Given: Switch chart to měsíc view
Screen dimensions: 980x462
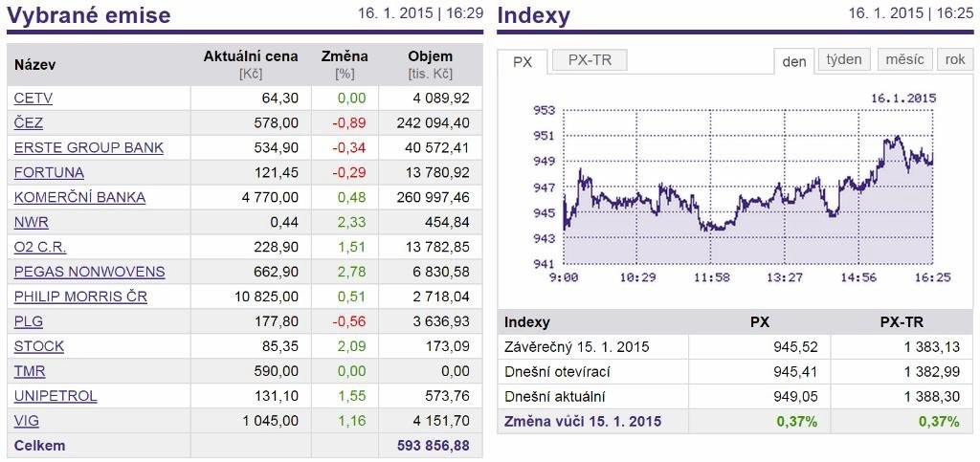Looking at the screenshot, I should tap(905, 60).
